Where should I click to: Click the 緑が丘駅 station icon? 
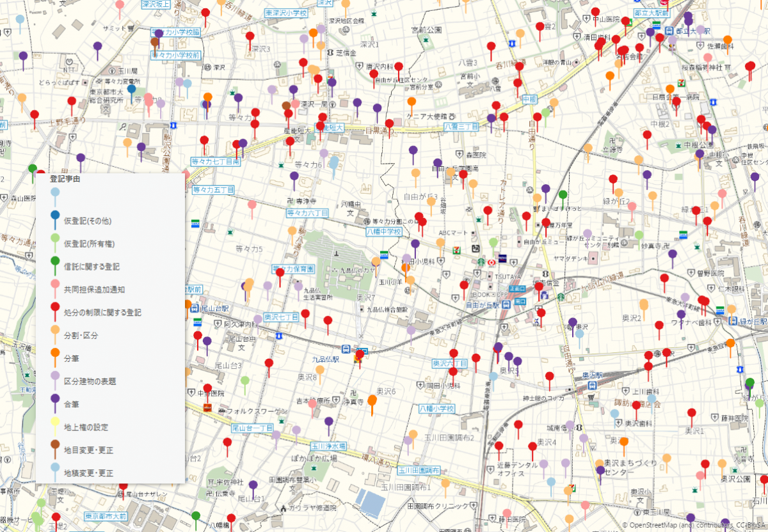click(734, 321)
